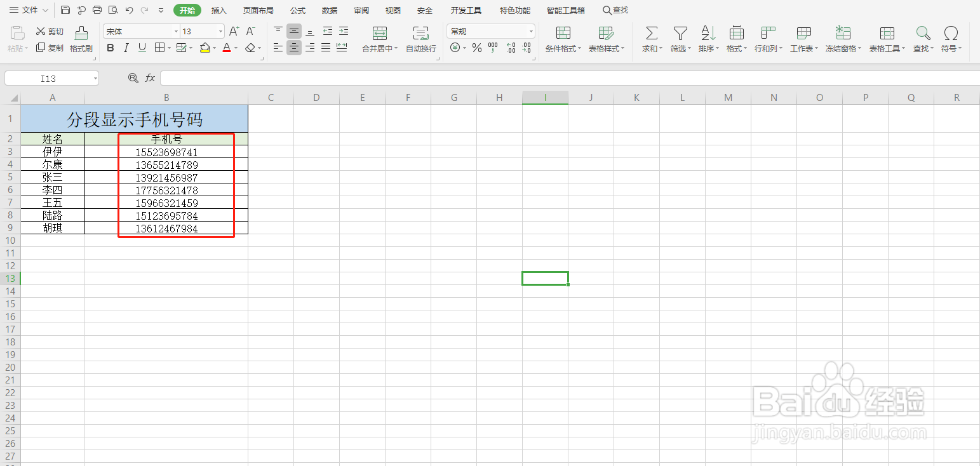The width and height of the screenshot is (980, 466).
Task: Click the decrease decimal places icon
Action: pyautogui.click(x=526, y=48)
